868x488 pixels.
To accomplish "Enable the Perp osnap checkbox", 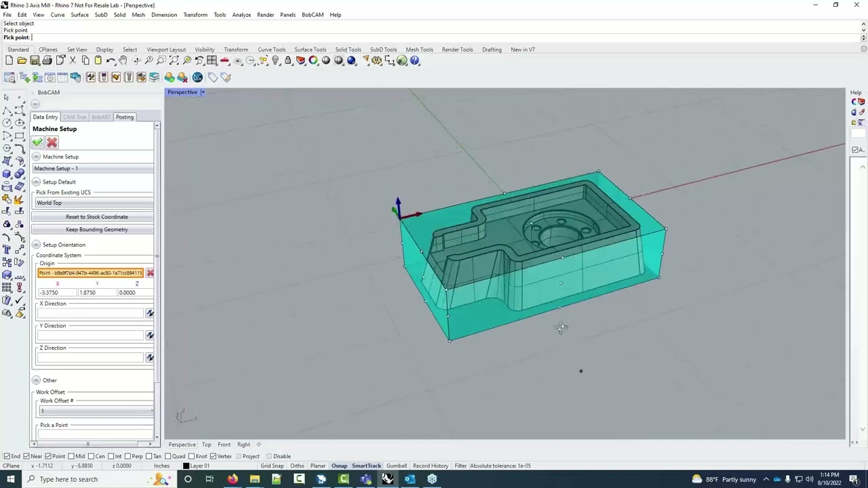I will 128,456.
